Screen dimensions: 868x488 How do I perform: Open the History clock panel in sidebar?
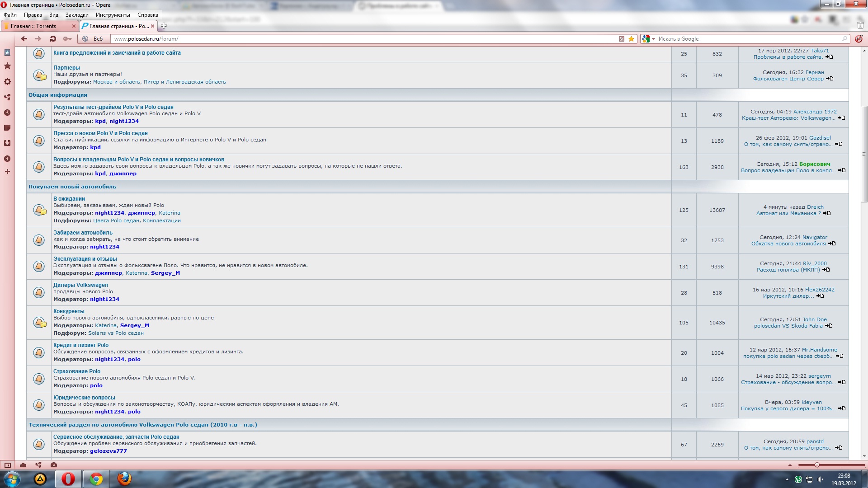pos(7,113)
